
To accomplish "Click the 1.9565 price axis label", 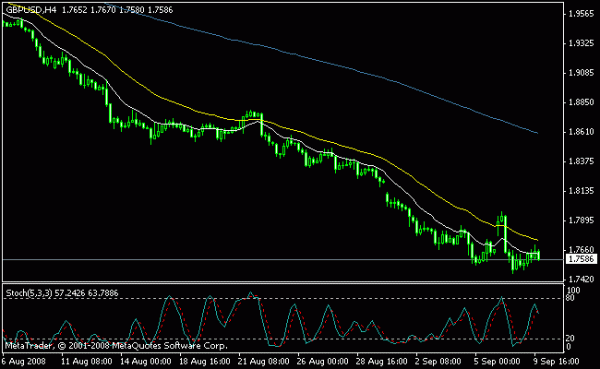I will pyautogui.click(x=582, y=14).
